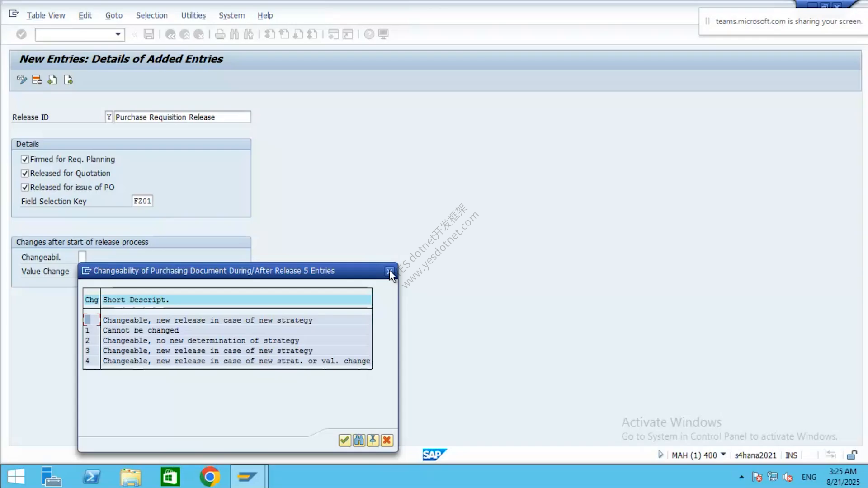868x488 pixels.
Task: Click the save icon in the toolbar
Action: point(149,34)
